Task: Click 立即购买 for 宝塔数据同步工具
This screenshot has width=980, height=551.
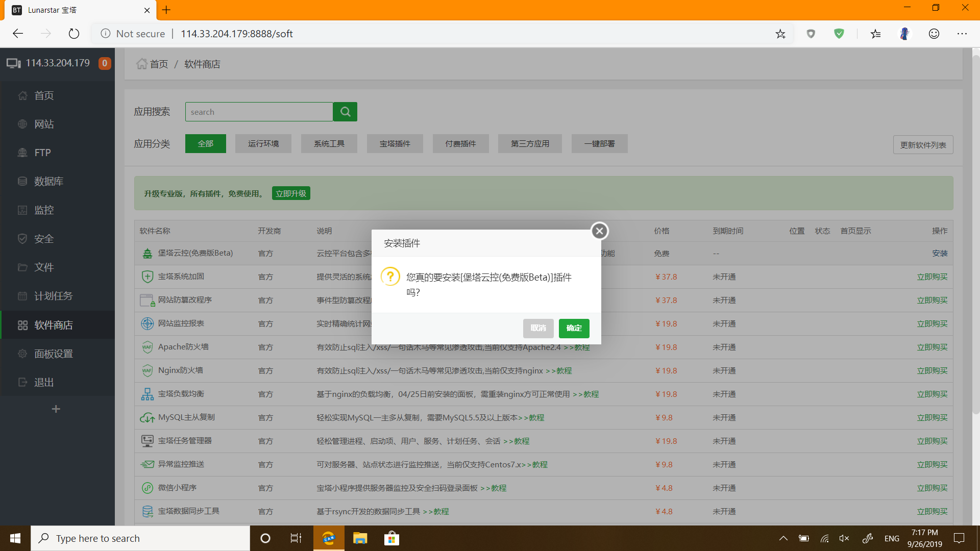Action: coord(932,512)
